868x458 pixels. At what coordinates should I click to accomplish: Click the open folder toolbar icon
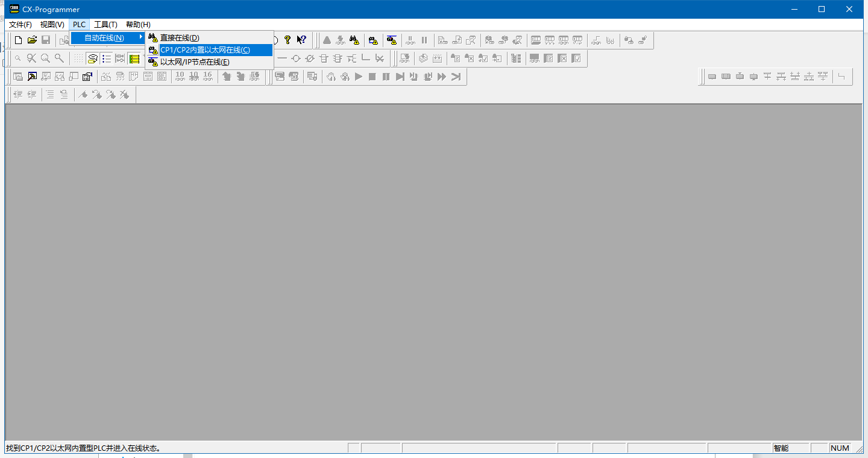[32, 40]
